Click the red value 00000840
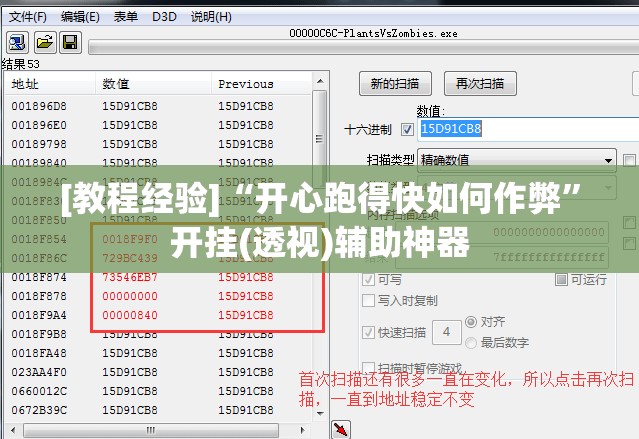This screenshot has height=439, width=639. click(x=130, y=315)
